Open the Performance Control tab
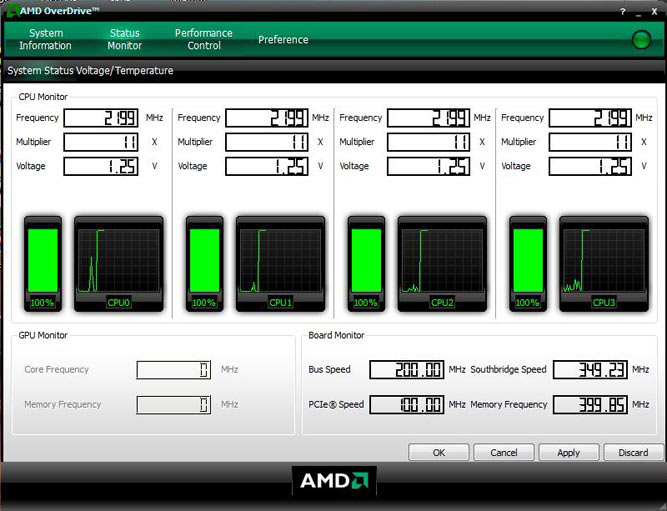This screenshot has width=667, height=511. pyautogui.click(x=204, y=39)
